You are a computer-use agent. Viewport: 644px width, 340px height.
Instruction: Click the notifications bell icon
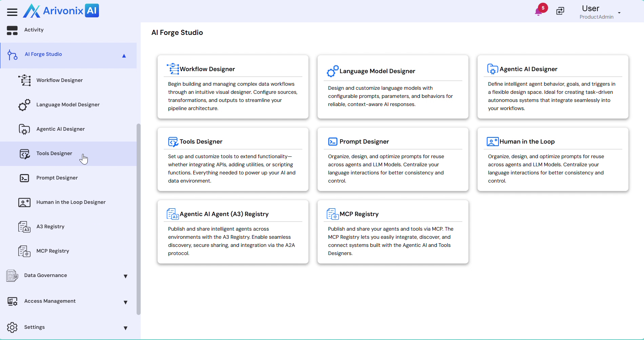539,12
